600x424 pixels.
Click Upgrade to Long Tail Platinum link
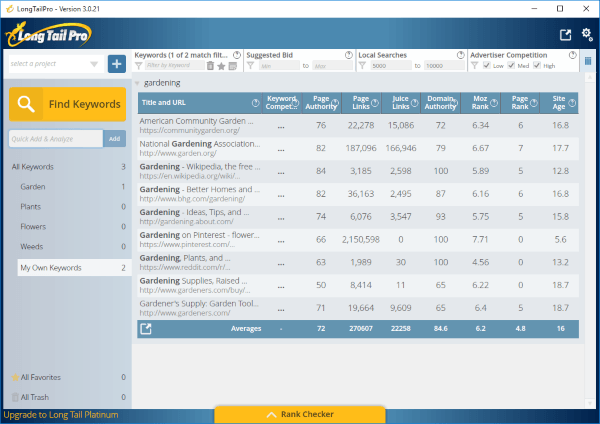pyautogui.click(x=61, y=415)
